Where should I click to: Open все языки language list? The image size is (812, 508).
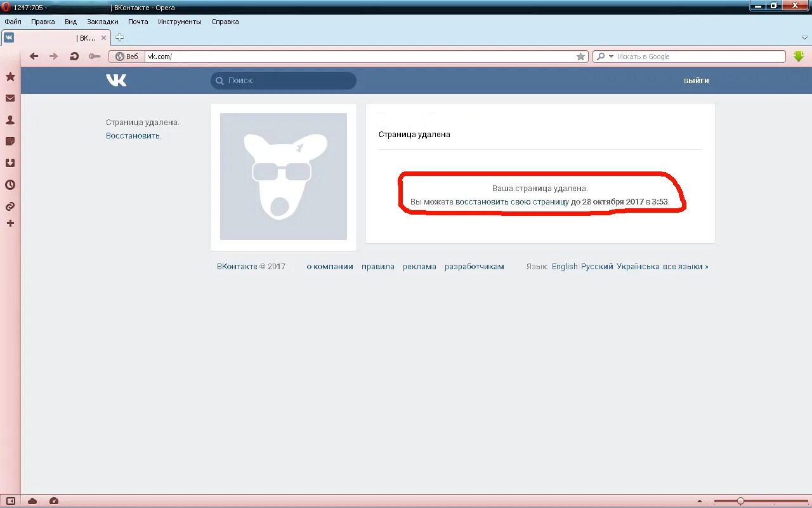(x=686, y=267)
